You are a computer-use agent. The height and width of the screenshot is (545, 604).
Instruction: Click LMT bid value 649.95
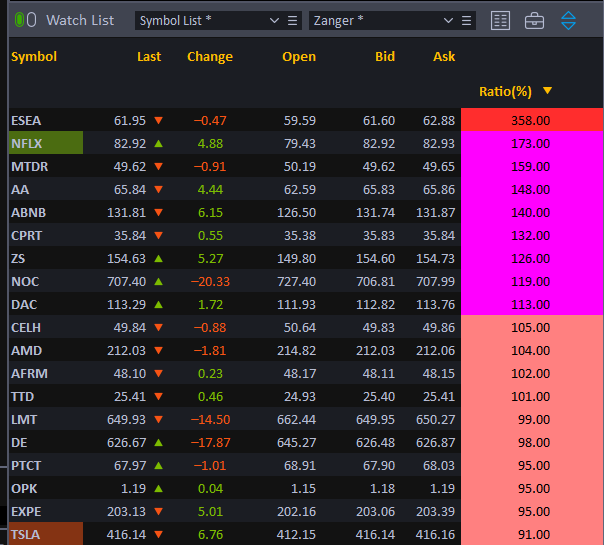(376, 419)
